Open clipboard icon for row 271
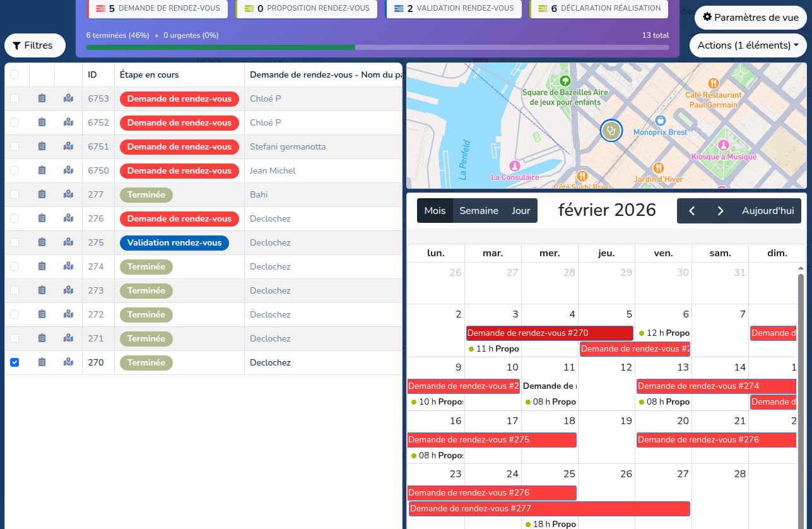Screen dimensions: 812x529 tap(42, 338)
